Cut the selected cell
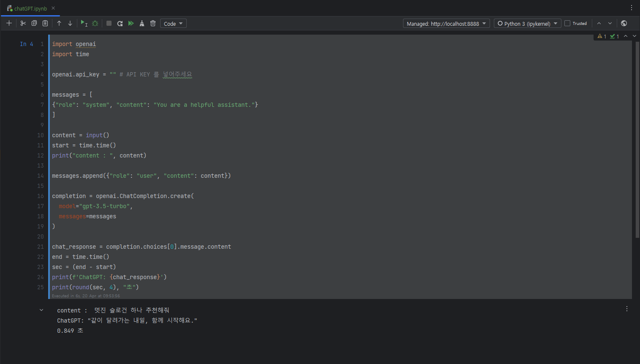 pyautogui.click(x=23, y=23)
